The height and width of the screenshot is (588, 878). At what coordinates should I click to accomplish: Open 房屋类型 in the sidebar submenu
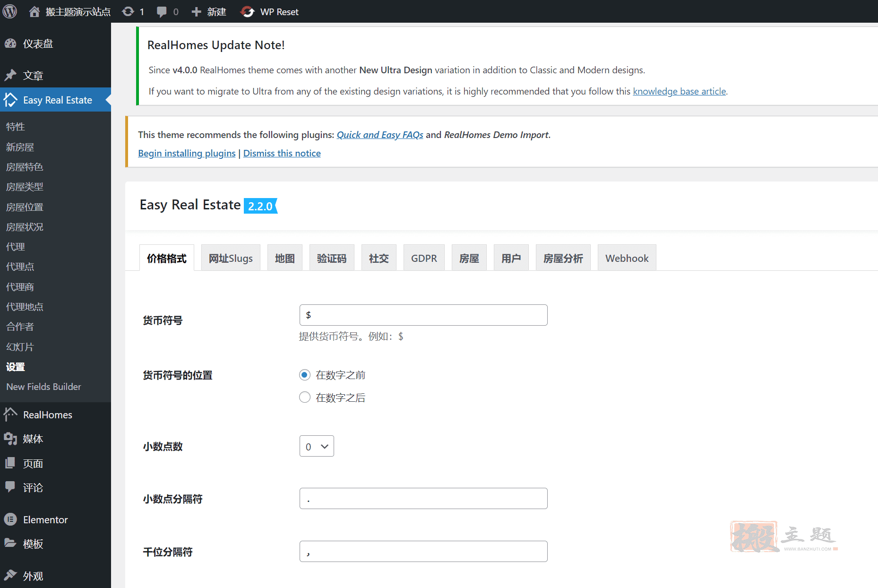[25, 187]
